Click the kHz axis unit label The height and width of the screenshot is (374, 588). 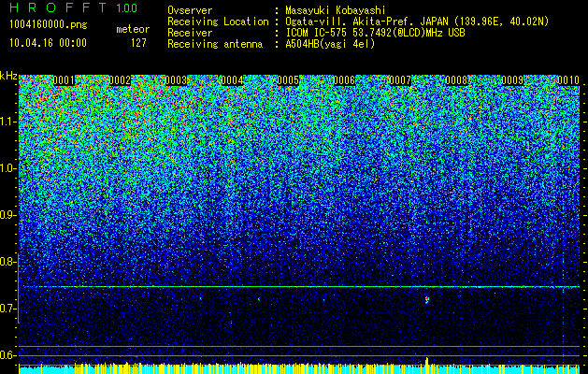tap(8, 76)
